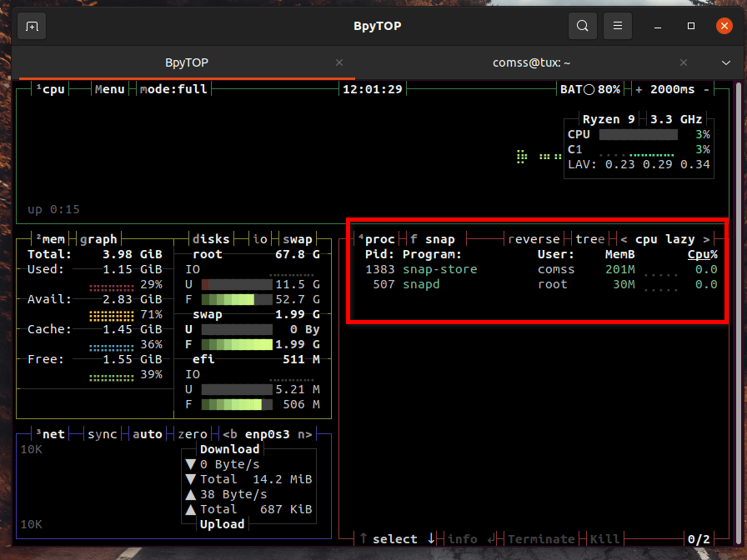Decrease update interval with minus sign

(706, 89)
